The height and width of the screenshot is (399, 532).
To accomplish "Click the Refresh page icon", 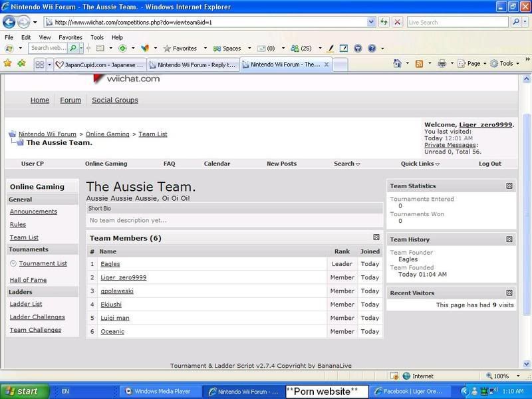I will [x=384, y=22].
